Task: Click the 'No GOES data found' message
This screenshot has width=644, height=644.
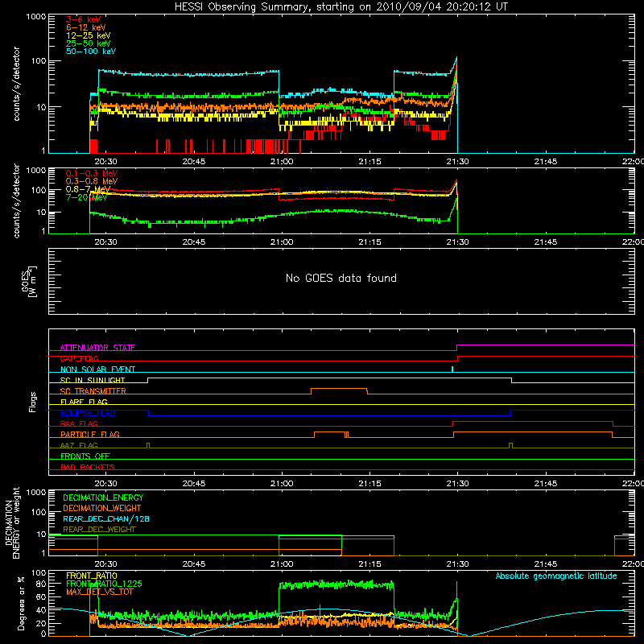Action: 341,278
